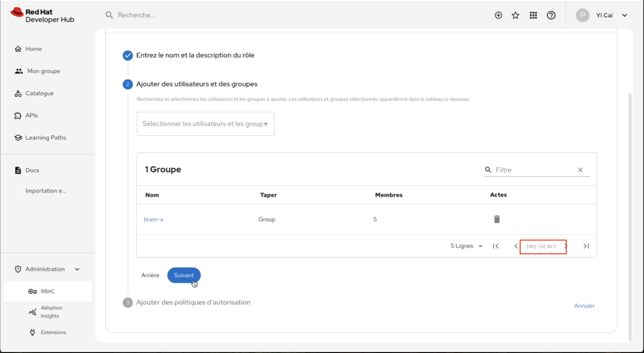Open the help question mark icon
This screenshot has width=644, height=353.
pos(551,15)
